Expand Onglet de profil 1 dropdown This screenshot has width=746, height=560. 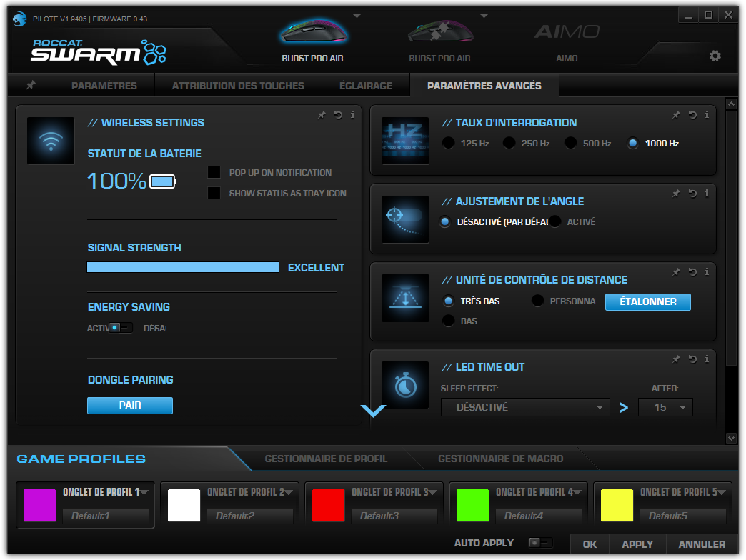click(144, 492)
